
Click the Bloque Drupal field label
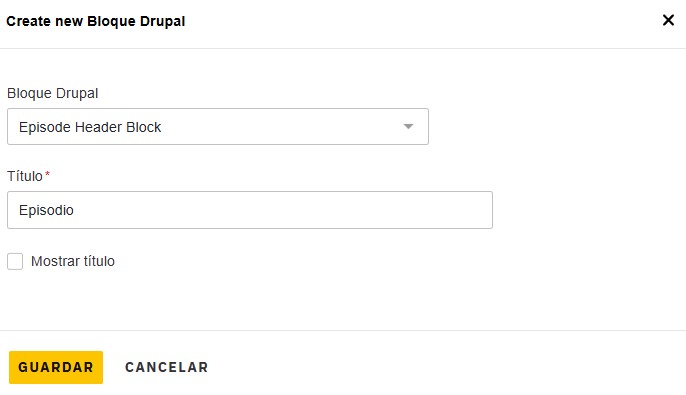tap(52, 93)
